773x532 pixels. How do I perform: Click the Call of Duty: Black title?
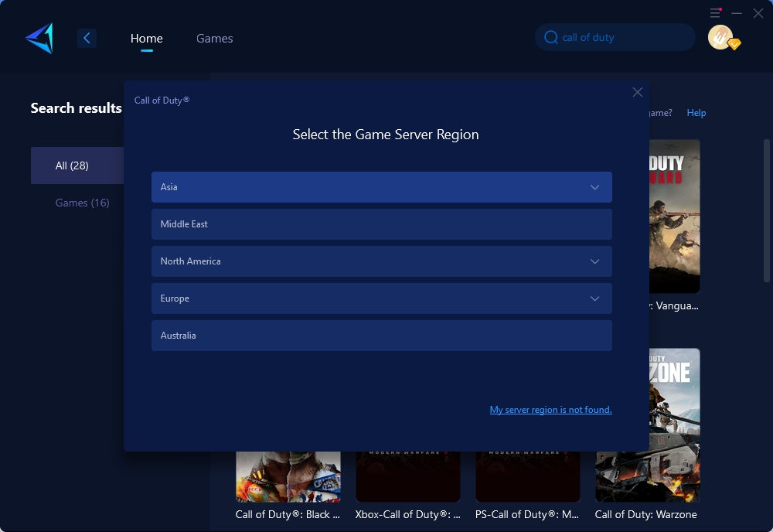[x=288, y=514]
